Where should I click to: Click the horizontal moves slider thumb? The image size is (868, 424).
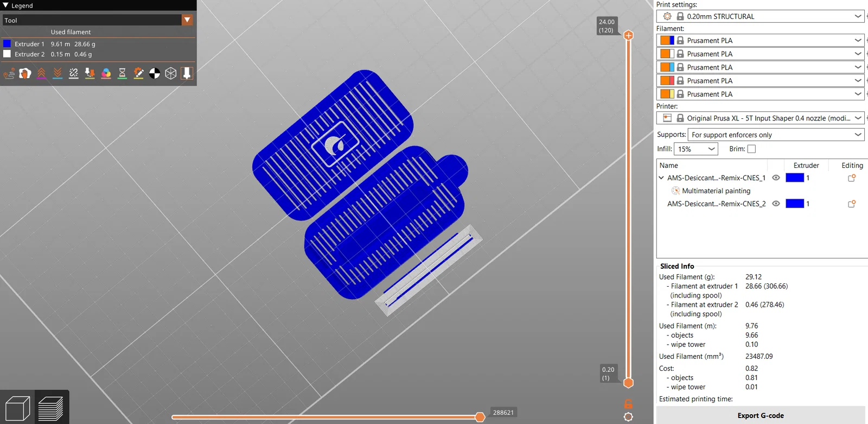480,417
